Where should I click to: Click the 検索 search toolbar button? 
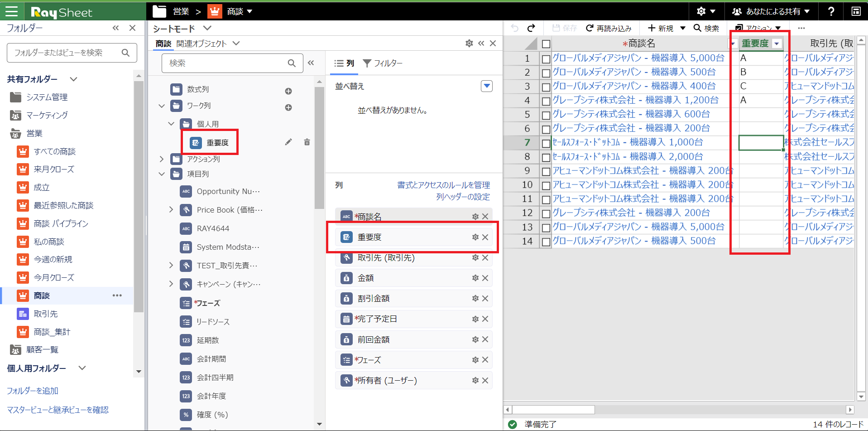tap(706, 28)
